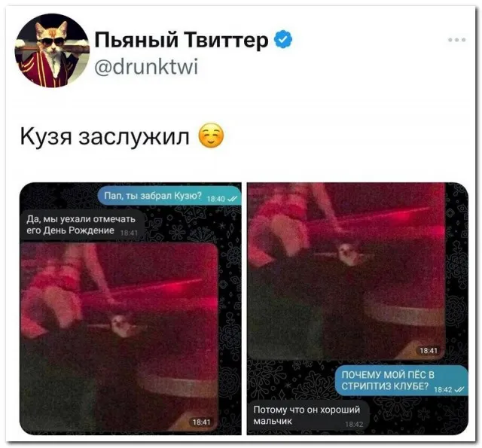The width and height of the screenshot is (482, 448).
Task: Click the @drunktwi handle
Action: coord(146,66)
